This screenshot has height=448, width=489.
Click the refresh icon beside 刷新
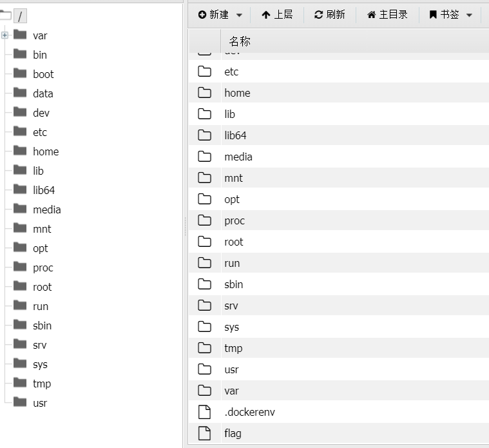click(318, 15)
